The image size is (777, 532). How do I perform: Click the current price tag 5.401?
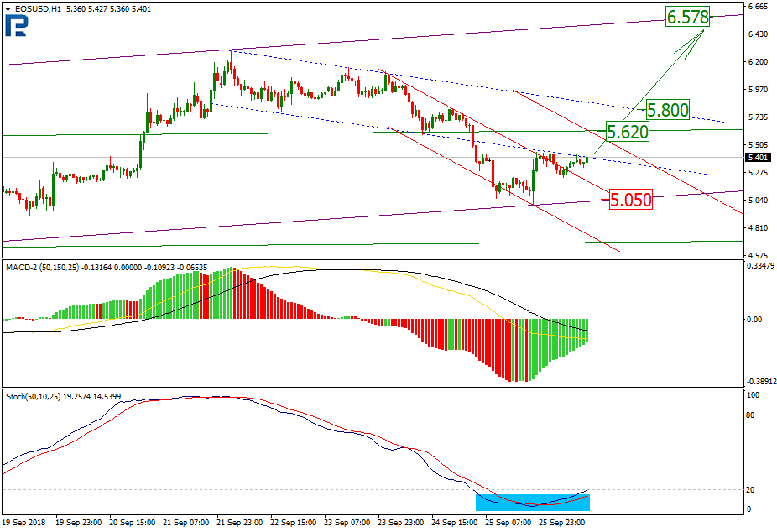(x=759, y=158)
